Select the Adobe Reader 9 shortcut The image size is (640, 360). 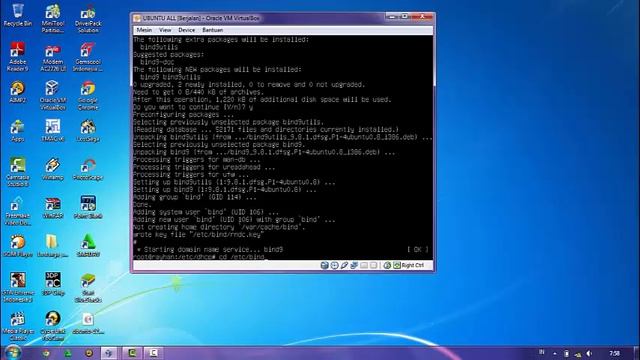tap(18, 57)
